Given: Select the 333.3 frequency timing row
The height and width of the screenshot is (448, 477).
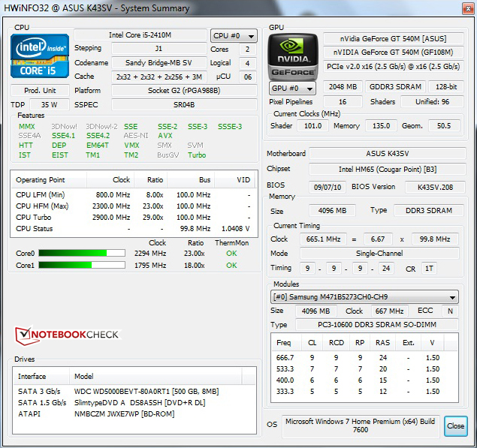Looking at the screenshot, I should [x=364, y=392].
